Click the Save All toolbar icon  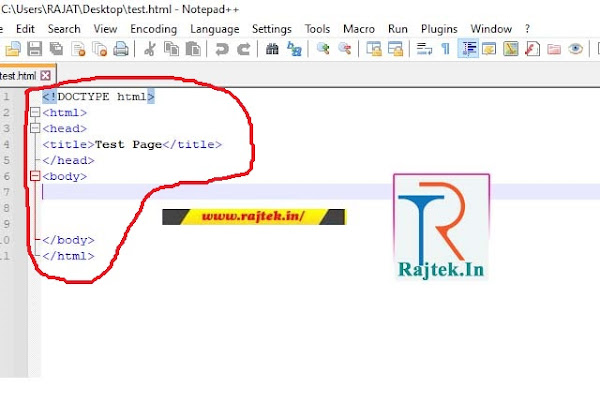tap(57, 49)
